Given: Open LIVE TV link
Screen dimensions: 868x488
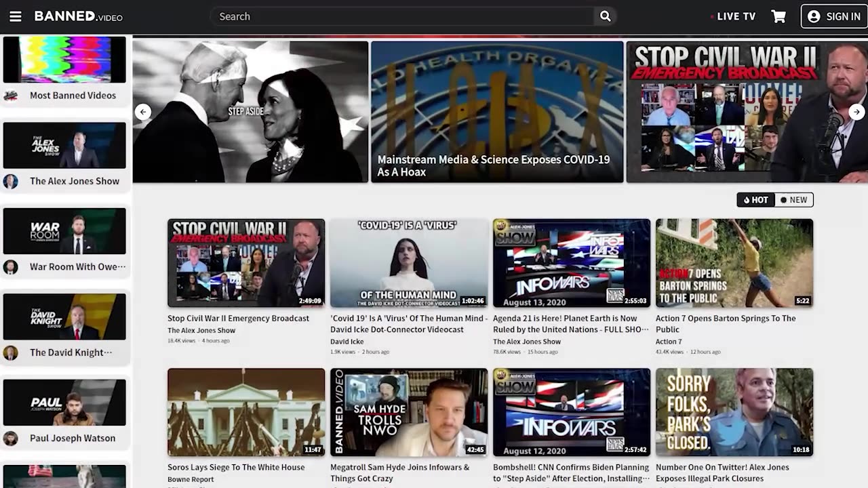Looking at the screenshot, I should 733,16.
